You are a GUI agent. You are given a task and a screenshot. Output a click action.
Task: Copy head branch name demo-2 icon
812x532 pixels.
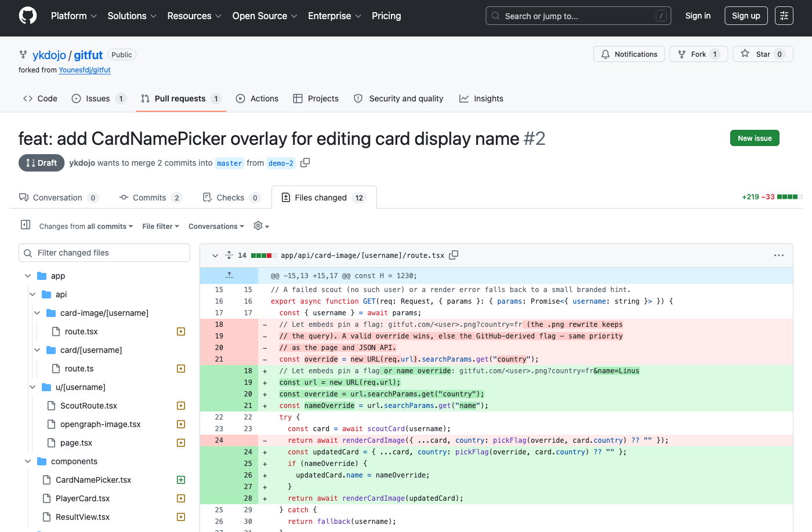[305, 163]
